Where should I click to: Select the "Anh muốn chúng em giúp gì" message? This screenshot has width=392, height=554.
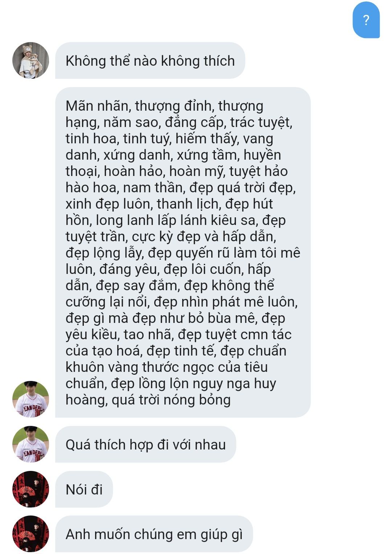[154, 534]
